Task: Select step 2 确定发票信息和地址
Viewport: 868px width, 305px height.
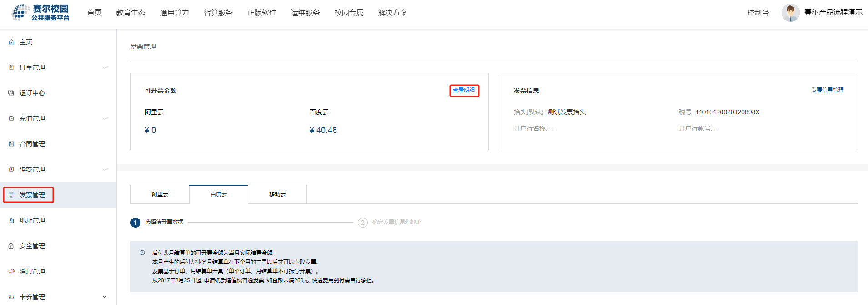Action: pyautogui.click(x=390, y=222)
